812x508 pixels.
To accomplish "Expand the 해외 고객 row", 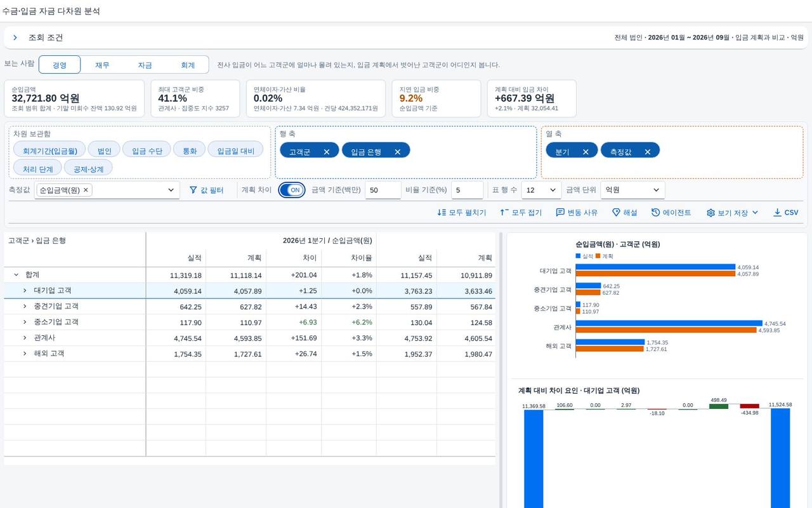I will [25, 354].
